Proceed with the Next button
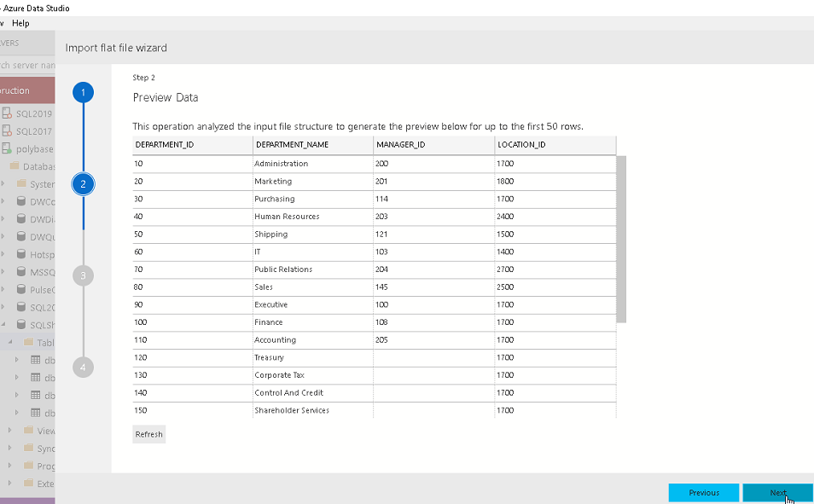Screen dimensions: 814x504 click(x=777, y=493)
